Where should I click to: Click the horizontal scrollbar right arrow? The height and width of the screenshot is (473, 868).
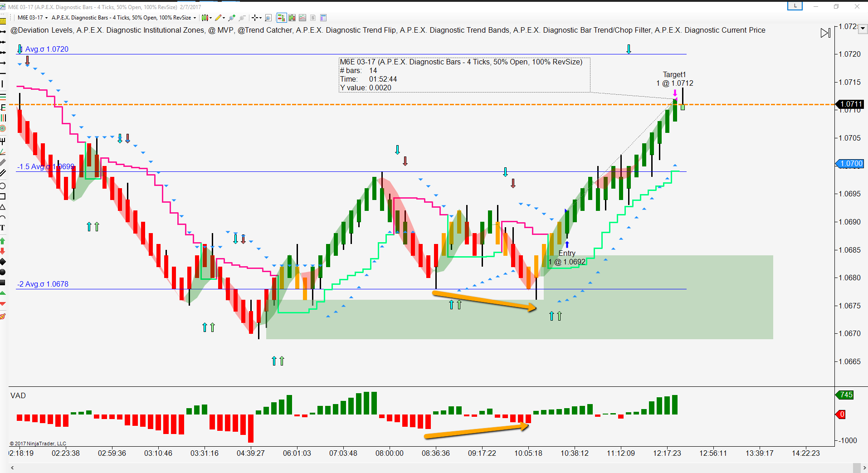click(x=864, y=468)
